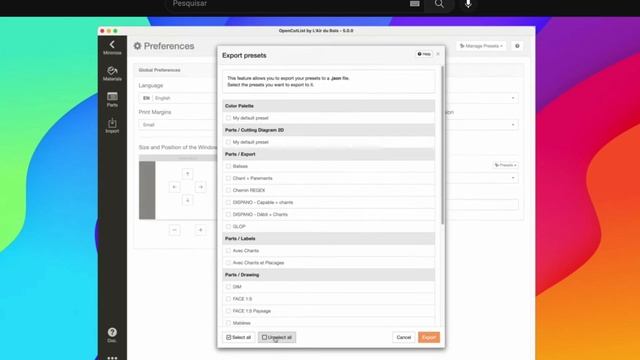640x360 pixels.
Task: Check the DIM drawing preset
Action: point(228,287)
